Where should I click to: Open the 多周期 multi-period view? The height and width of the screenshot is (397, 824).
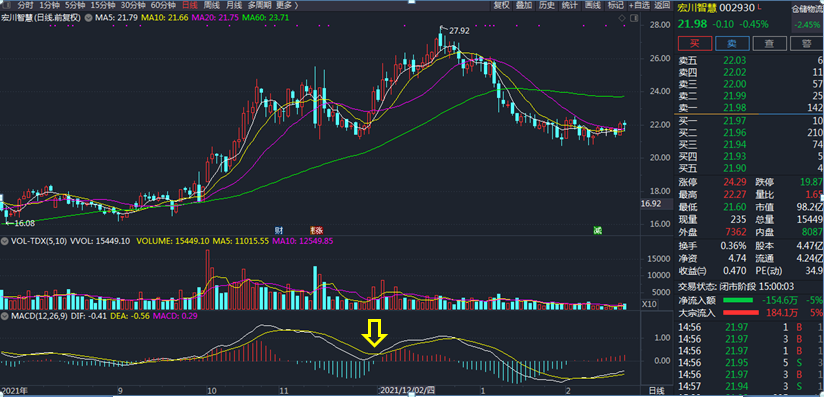click(x=260, y=6)
